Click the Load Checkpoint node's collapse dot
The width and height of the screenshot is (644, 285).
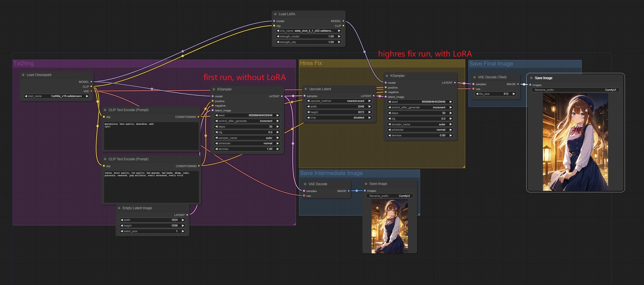coord(23,75)
